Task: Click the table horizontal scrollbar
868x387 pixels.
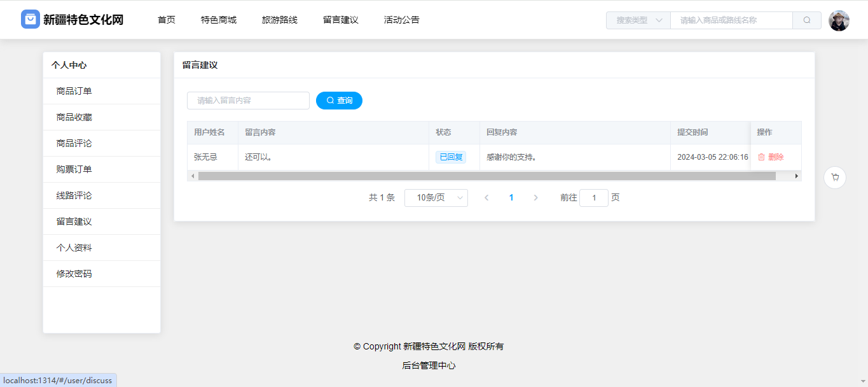Action: 486,176
